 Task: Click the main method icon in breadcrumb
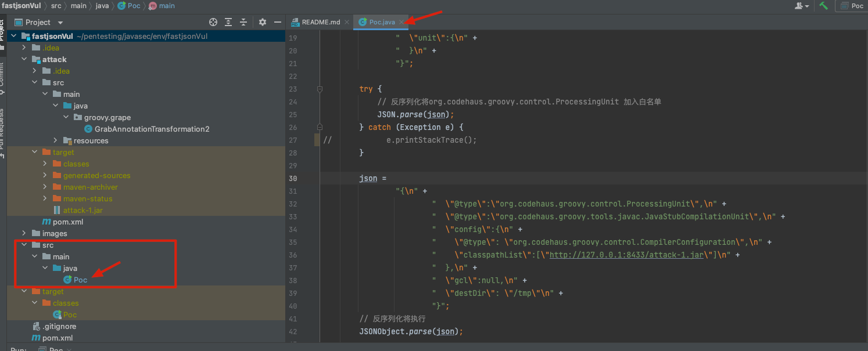click(x=152, y=6)
